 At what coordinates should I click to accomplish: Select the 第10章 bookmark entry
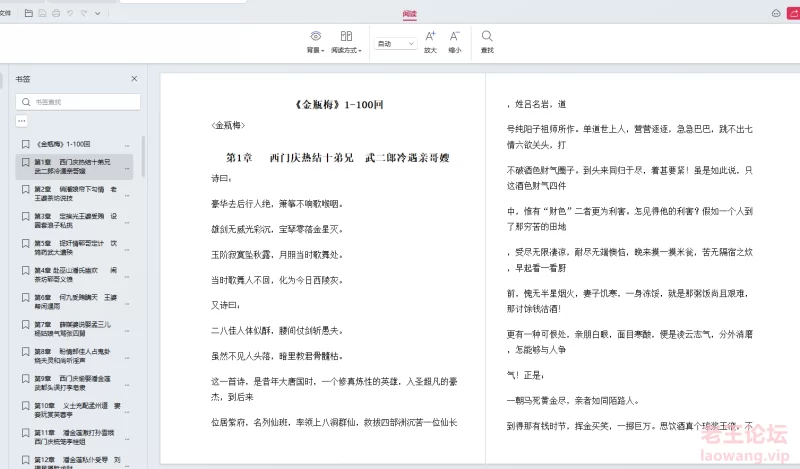click(x=74, y=410)
